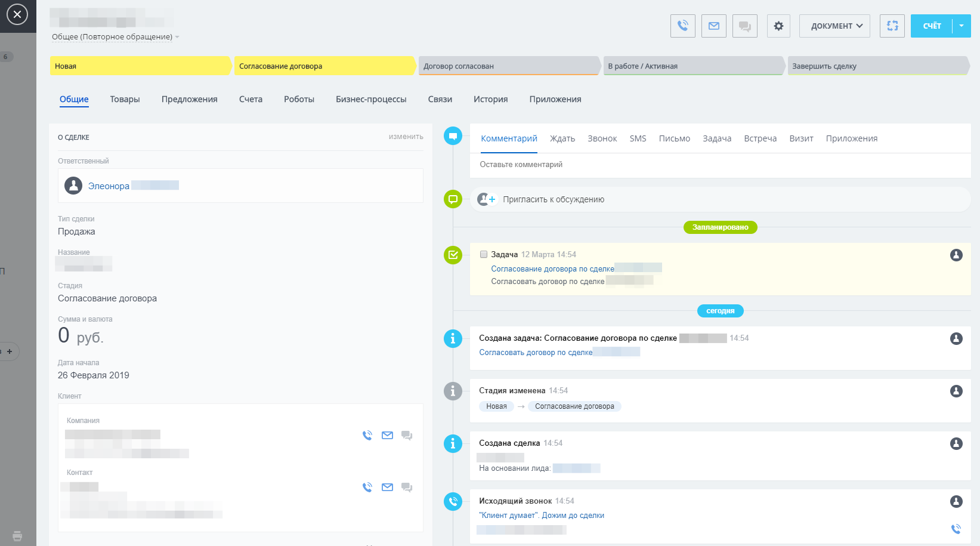980x546 pixels.
Task: Select the Задача timeline tab
Action: (717, 138)
